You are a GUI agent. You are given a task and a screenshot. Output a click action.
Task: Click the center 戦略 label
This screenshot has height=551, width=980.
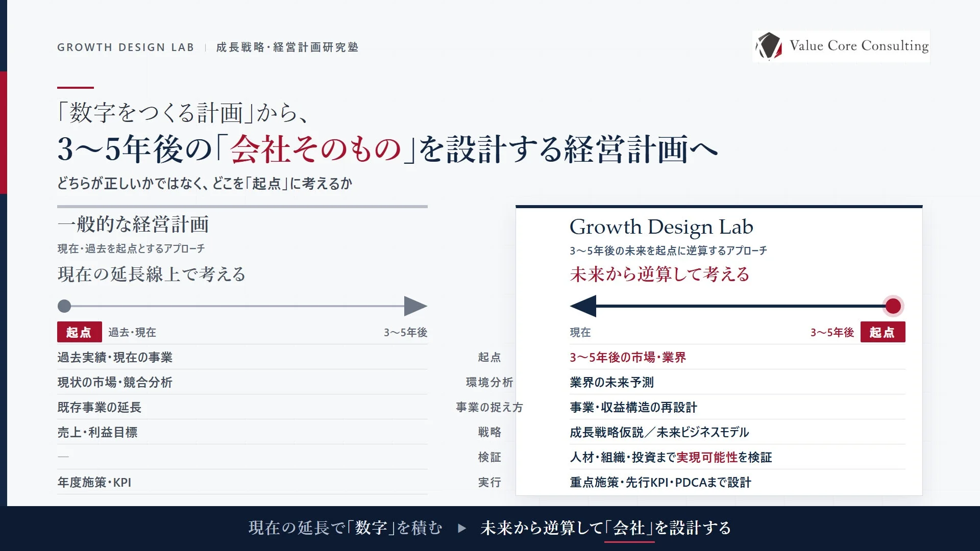pos(489,432)
